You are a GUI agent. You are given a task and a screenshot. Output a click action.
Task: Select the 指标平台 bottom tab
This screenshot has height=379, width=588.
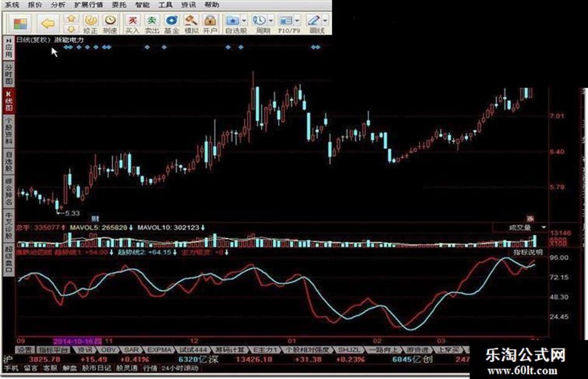coord(54,350)
